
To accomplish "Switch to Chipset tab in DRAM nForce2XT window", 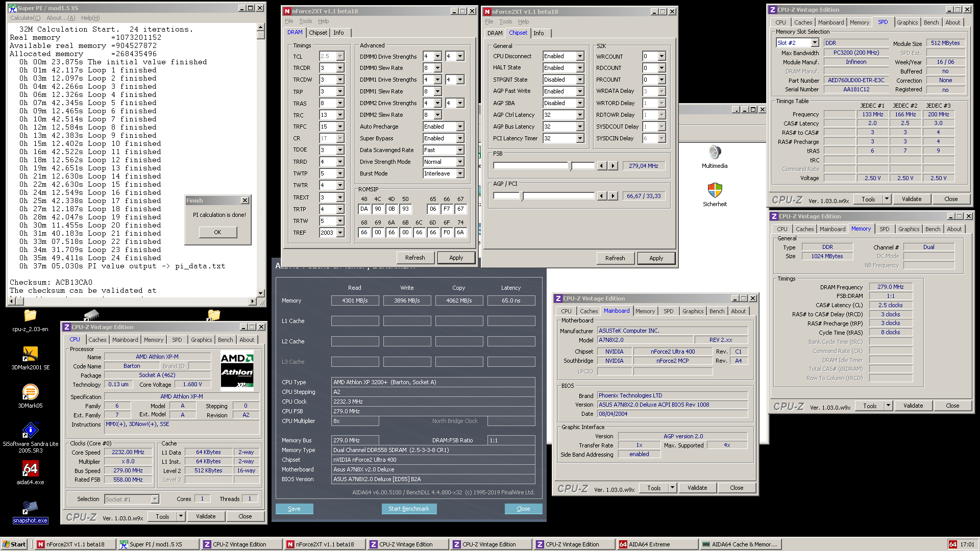I will pyautogui.click(x=318, y=33).
